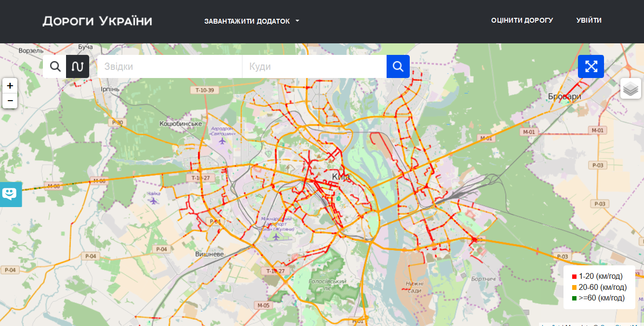This screenshot has height=326, width=644.
Task: Select the magnifier search mode icon
Action: tap(55, 66)
